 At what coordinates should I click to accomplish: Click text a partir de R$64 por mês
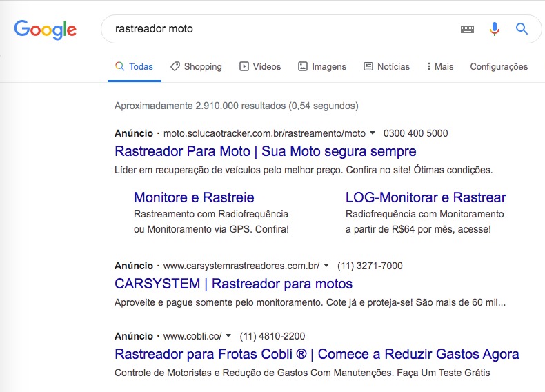[x=418, y=229]
